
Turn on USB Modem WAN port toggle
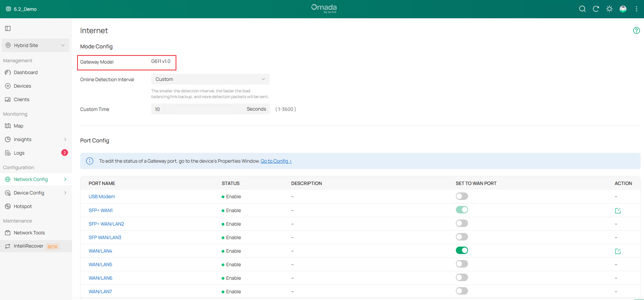[x=462, y=196]
